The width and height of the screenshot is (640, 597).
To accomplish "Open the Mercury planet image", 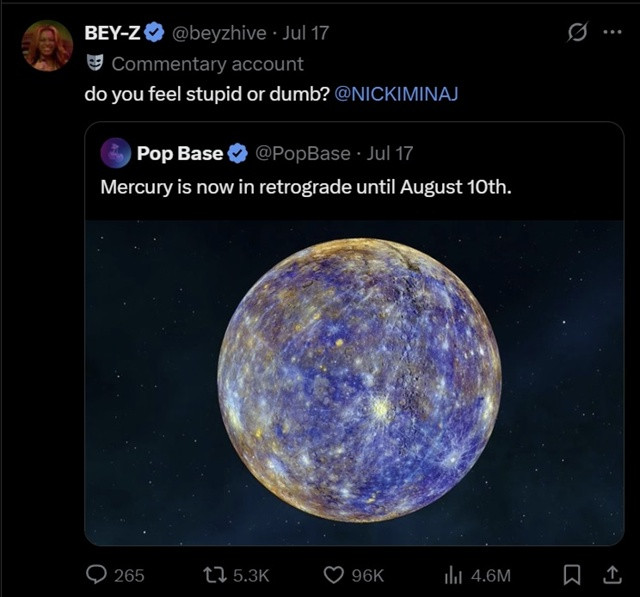I will pyautogui.click(x=354, y=382).
